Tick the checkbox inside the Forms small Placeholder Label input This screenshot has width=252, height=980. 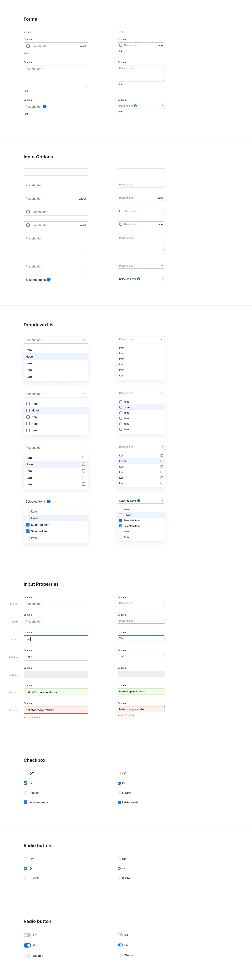coord(121,45)
